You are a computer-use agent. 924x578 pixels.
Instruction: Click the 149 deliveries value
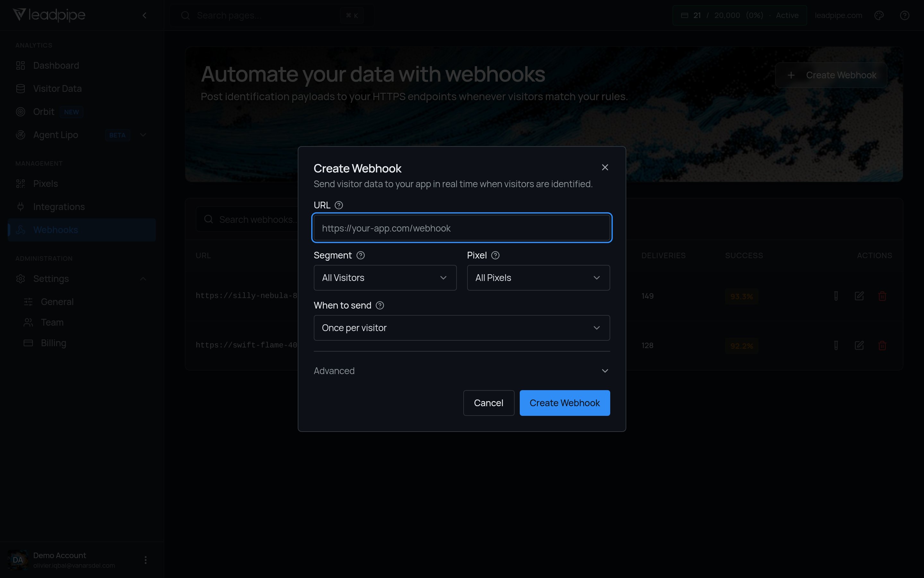pyautogui.click(x=647, y=296)
